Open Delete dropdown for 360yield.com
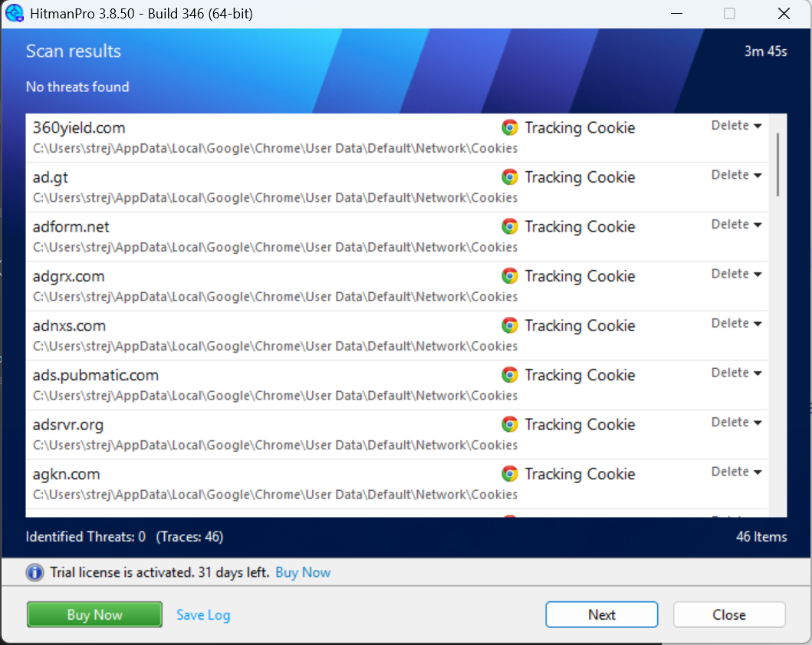 click(736, 125)
